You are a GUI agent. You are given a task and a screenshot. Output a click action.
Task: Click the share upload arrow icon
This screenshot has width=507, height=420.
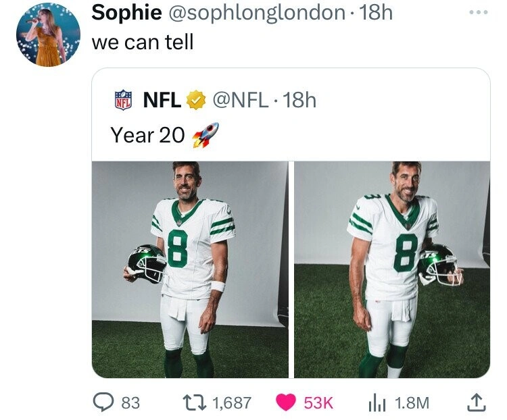click(476, 402)
